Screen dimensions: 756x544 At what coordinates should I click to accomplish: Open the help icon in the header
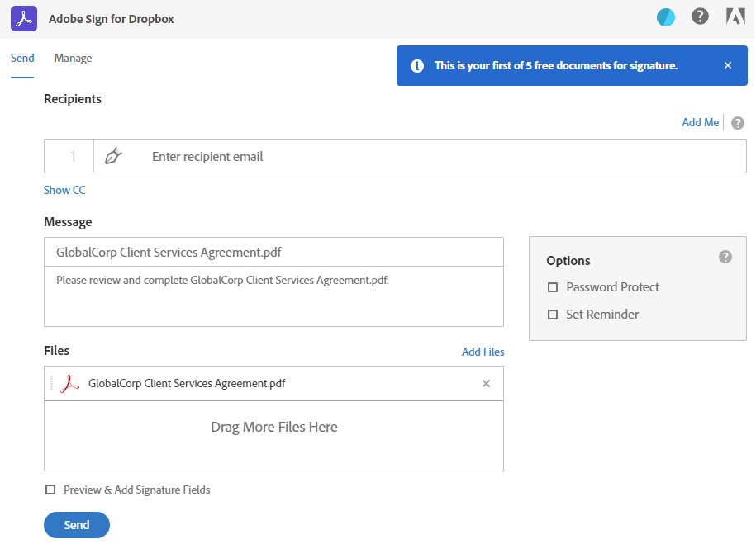[700, 17]
